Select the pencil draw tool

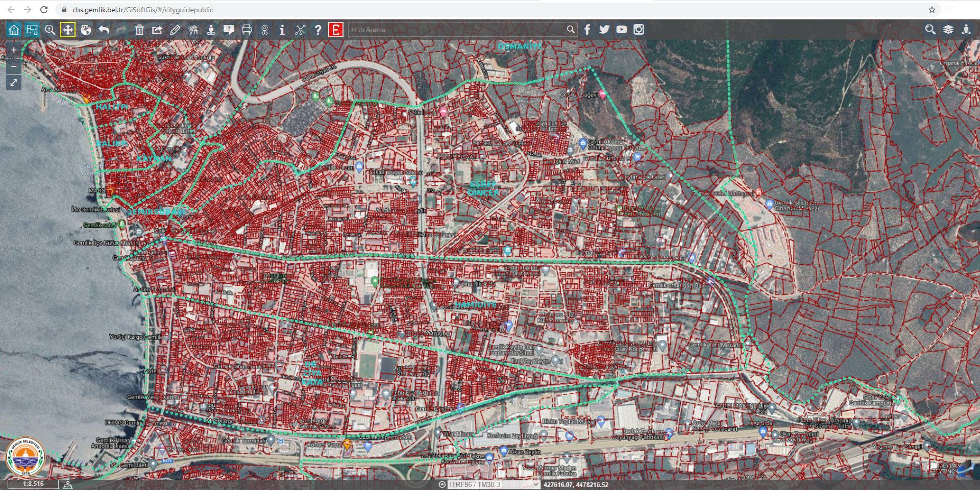tap(175, 30)
